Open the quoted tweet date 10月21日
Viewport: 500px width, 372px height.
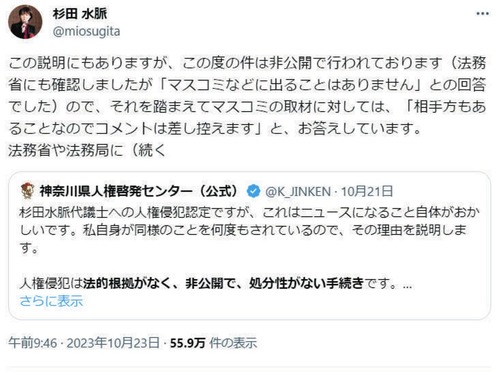pyautogui.click(x=367, y=192)
